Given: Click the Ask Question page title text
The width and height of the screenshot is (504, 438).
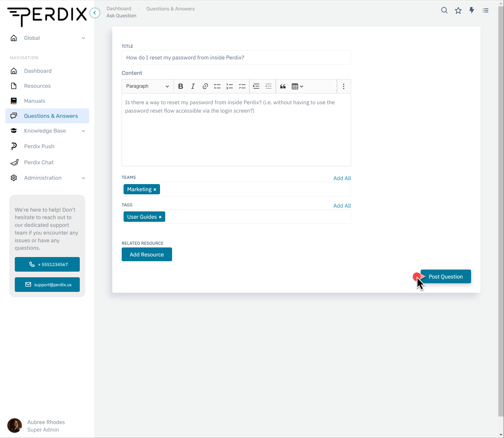Looking at the screenshot, I should pyautogui.click(x=121, y=16).
